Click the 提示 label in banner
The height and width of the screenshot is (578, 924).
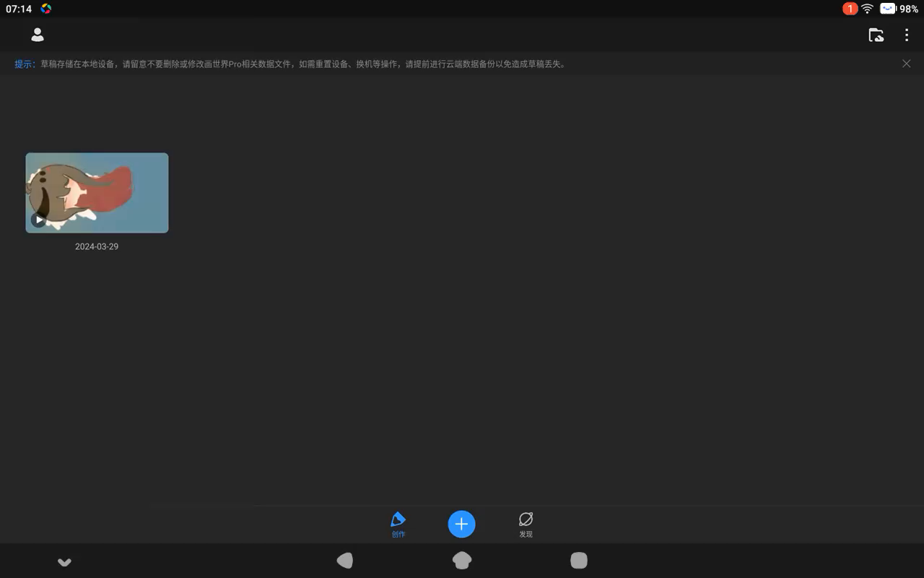(x=23, y=64)
